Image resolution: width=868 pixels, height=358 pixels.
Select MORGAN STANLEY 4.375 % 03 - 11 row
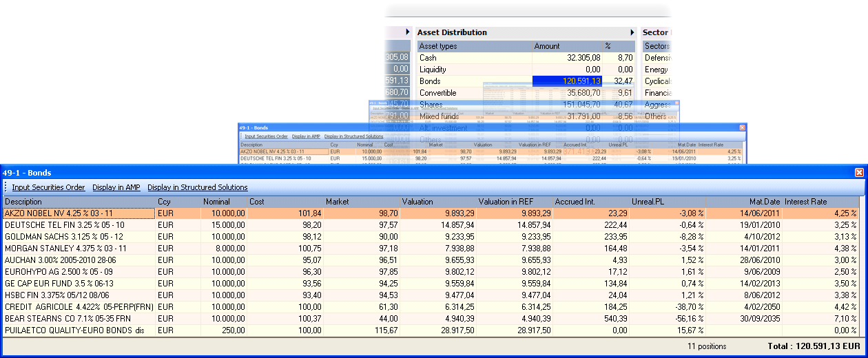(431, 249)
